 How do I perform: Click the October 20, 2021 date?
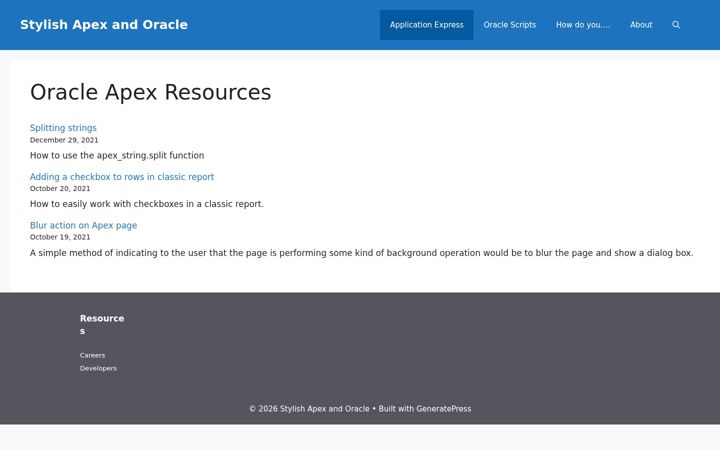(x=60, y=188)
